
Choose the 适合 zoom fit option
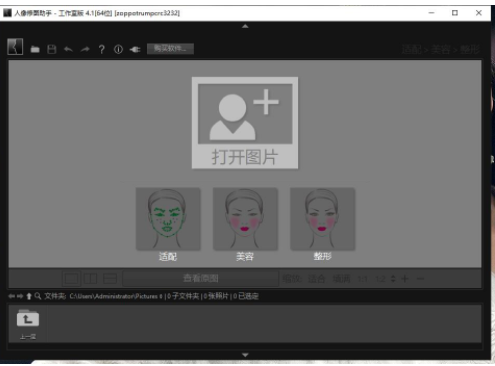316,278
